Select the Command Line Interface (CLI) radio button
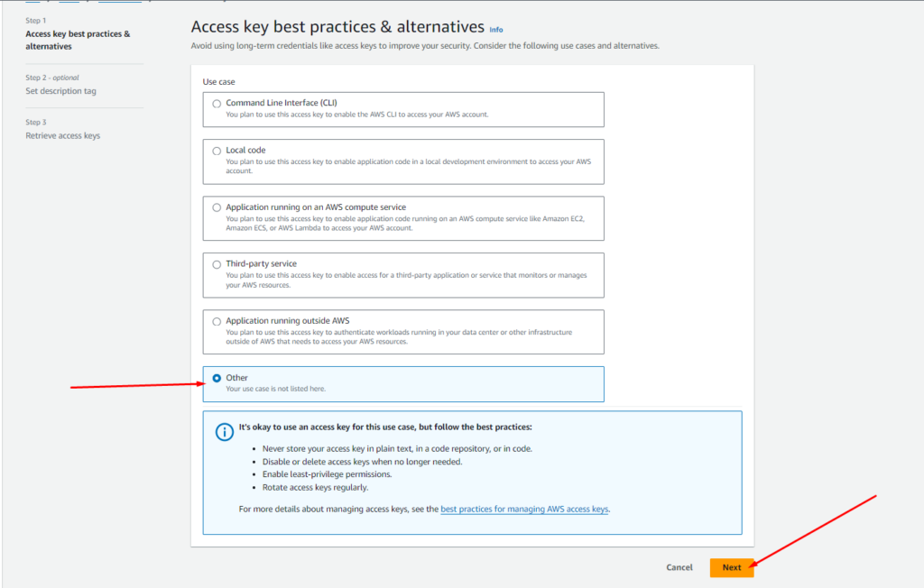The image size is (924, 588). point(217,104)
